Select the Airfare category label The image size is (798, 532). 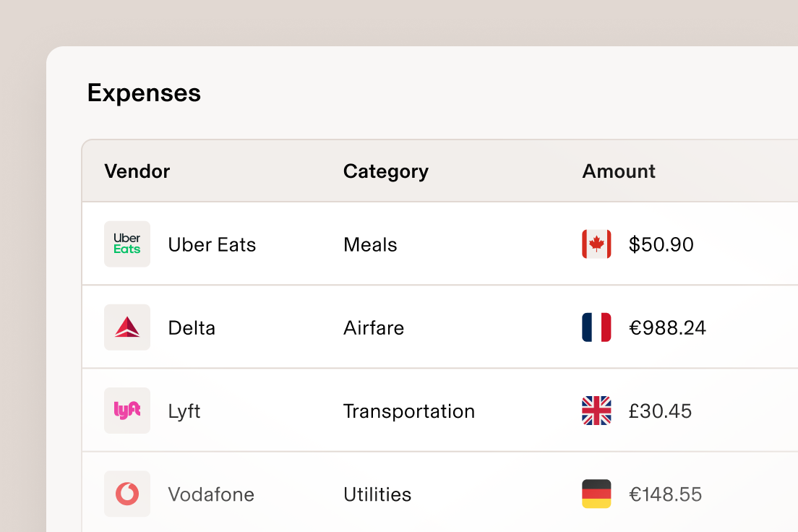pyautogui.click(x=374, y=327)
